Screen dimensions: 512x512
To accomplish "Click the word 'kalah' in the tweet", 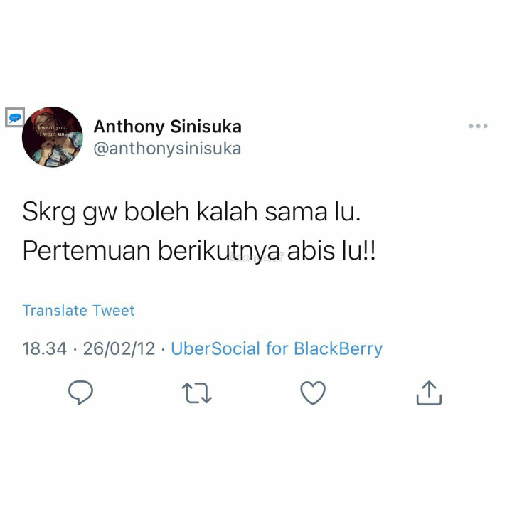I will [x=227, y=211].
